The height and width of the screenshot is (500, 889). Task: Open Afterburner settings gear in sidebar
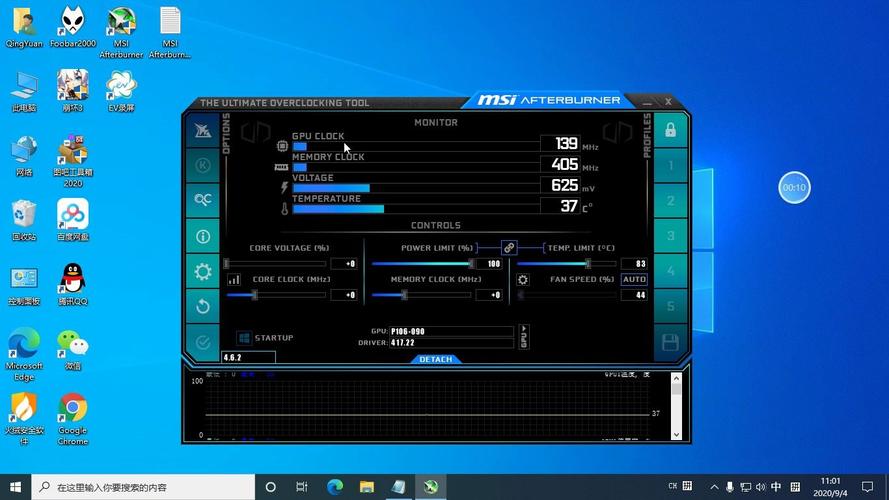(x=203, y=272)
